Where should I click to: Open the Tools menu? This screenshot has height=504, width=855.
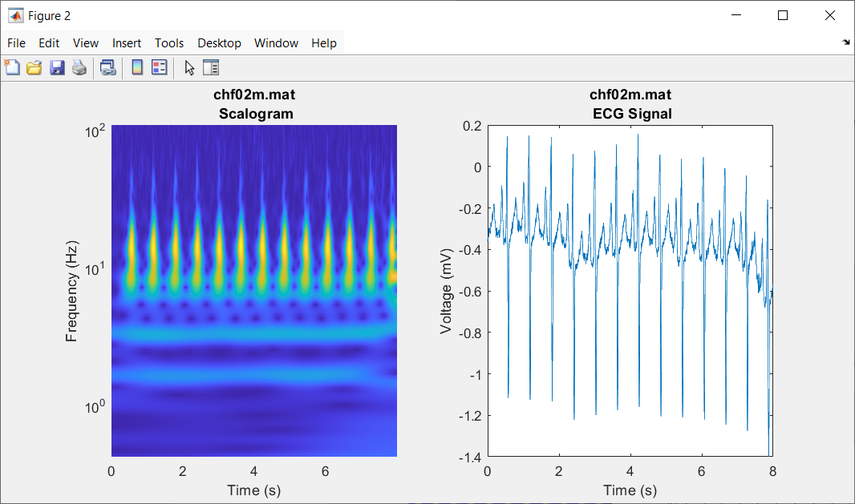(169, 43)
